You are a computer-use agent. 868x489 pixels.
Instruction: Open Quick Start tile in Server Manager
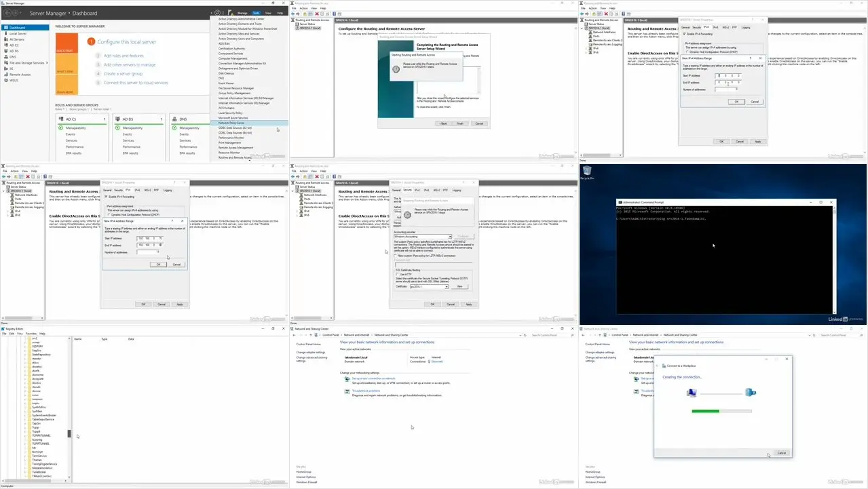[x=65, y=42]
